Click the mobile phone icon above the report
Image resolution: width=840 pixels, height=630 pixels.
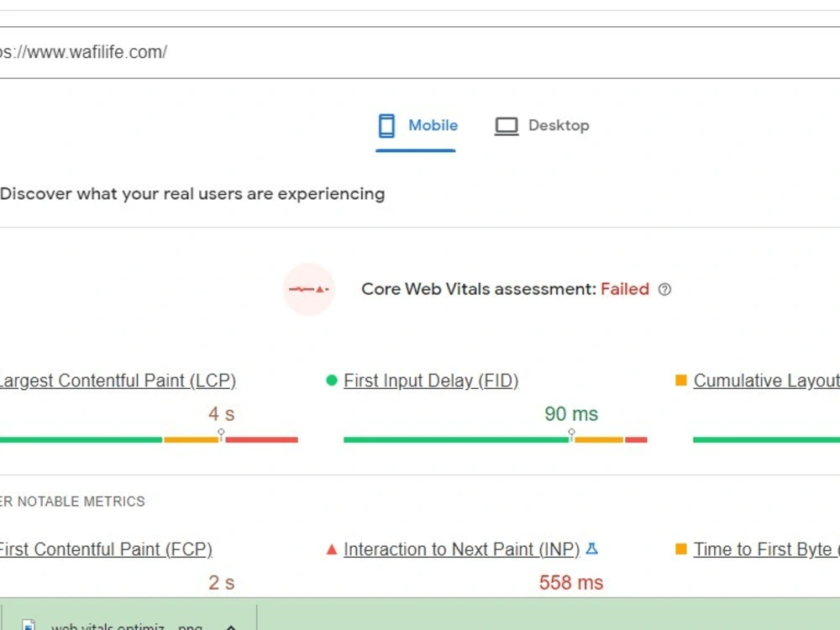(386, 125)
